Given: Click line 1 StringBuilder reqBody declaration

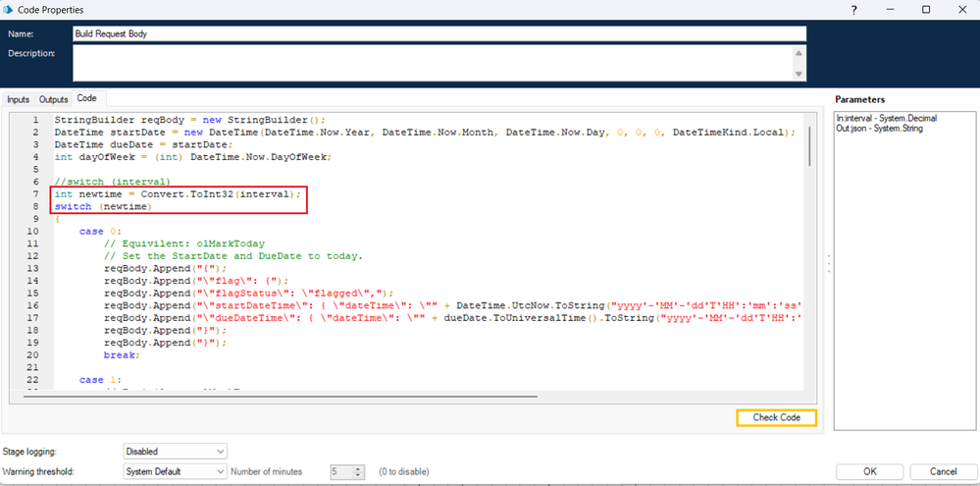Looking at the screenshot, I should [x=190, y=120].
